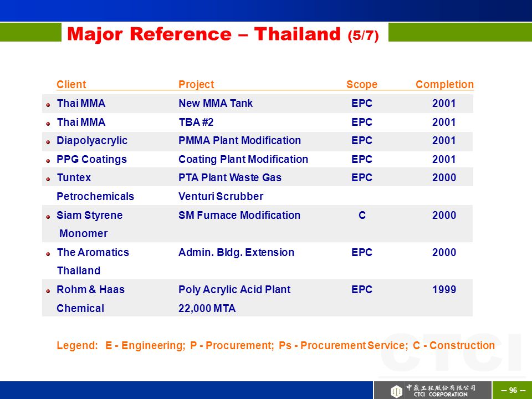Select the 'Siam Styrene' client text
The image size is (532, 399).
coord(90,215)
